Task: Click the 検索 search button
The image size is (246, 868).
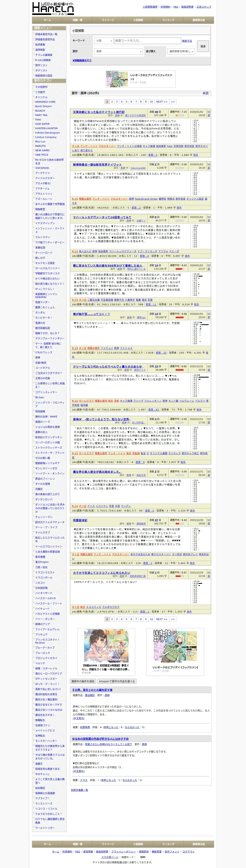Action: (x=203, y=46)
